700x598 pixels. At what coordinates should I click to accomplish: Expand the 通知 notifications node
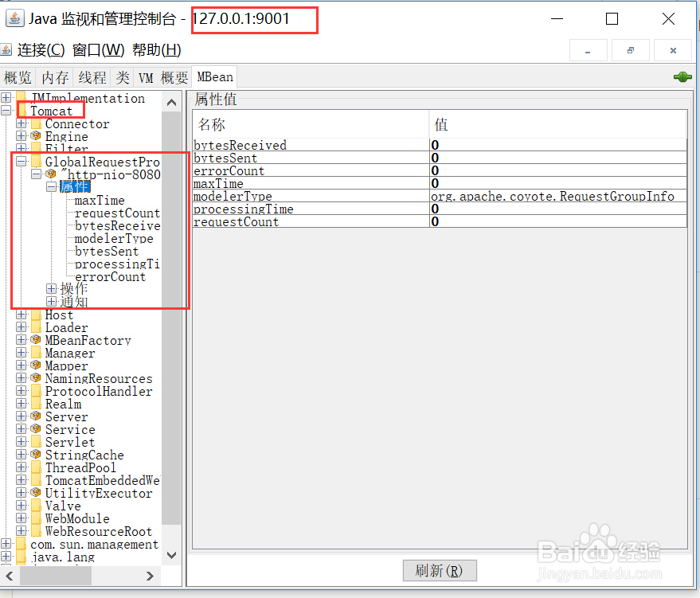51,302
